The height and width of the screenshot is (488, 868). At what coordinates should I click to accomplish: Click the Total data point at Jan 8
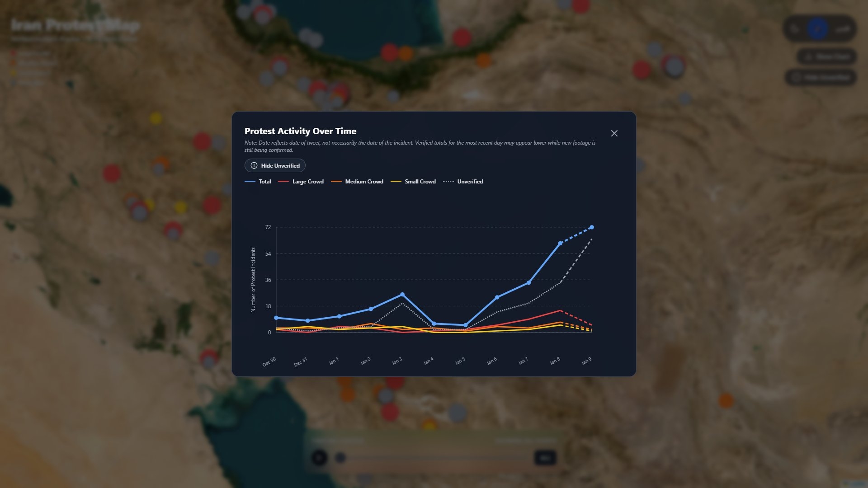pyautogui.click(x=560, y=243)
